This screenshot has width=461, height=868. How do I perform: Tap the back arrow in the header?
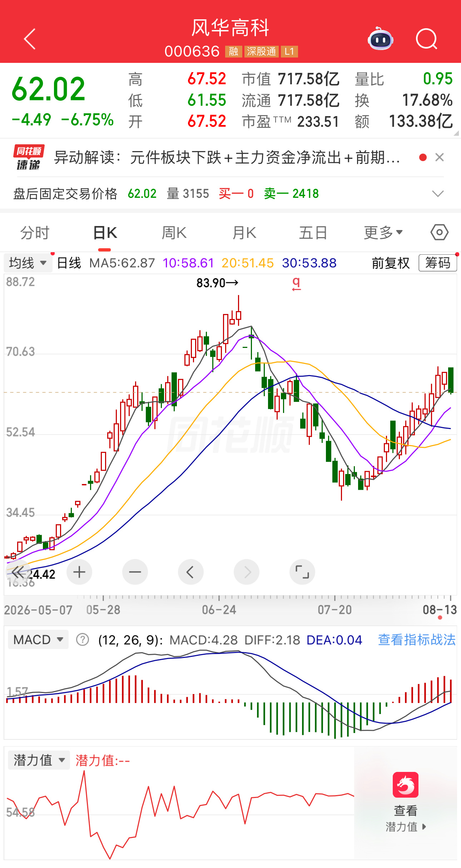click(x=30, y=39)
